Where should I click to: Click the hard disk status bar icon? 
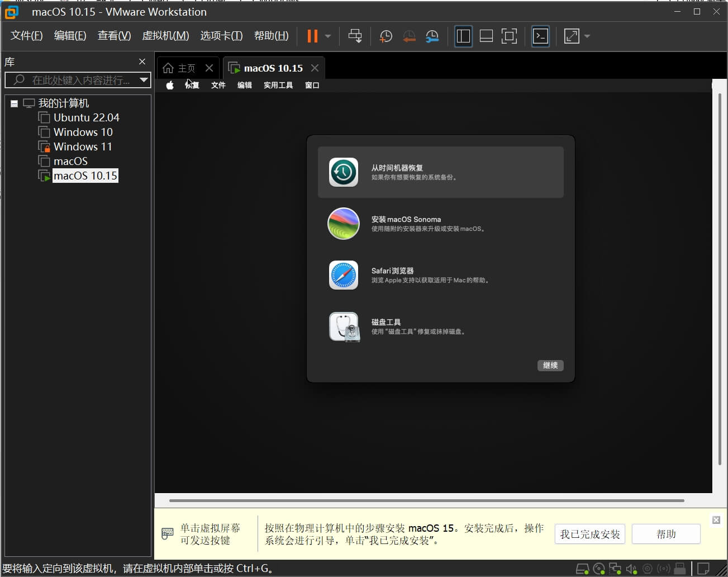click(582, 569)
